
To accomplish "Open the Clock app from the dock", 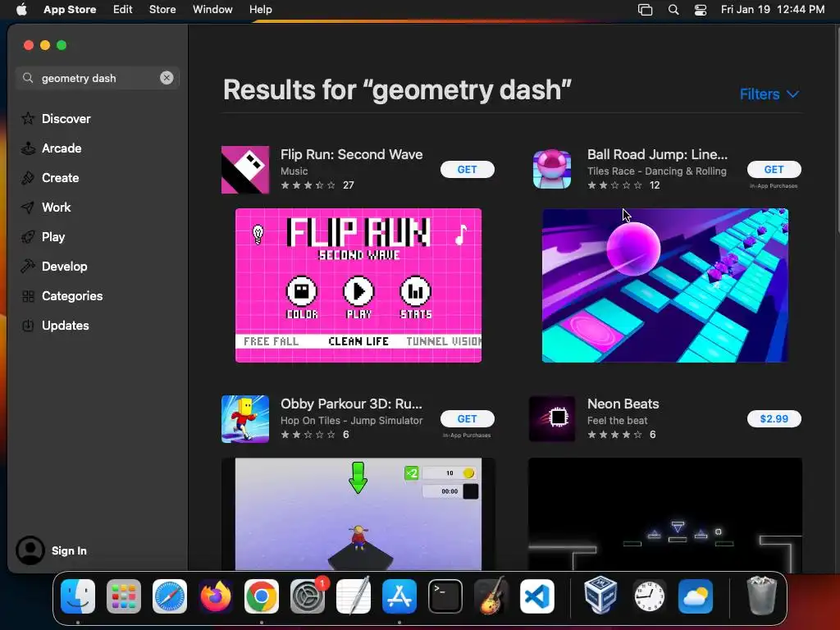I will click(650, 596).
